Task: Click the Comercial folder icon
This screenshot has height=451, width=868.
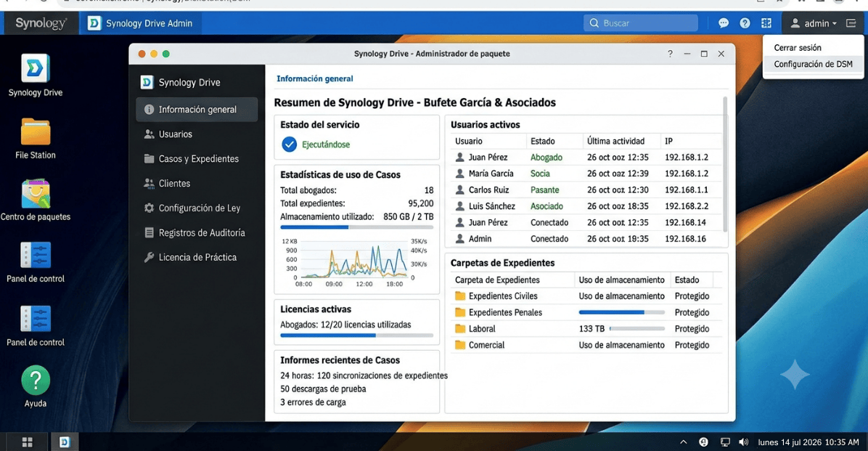Action: pyautogui.click(x=460, y=345)
